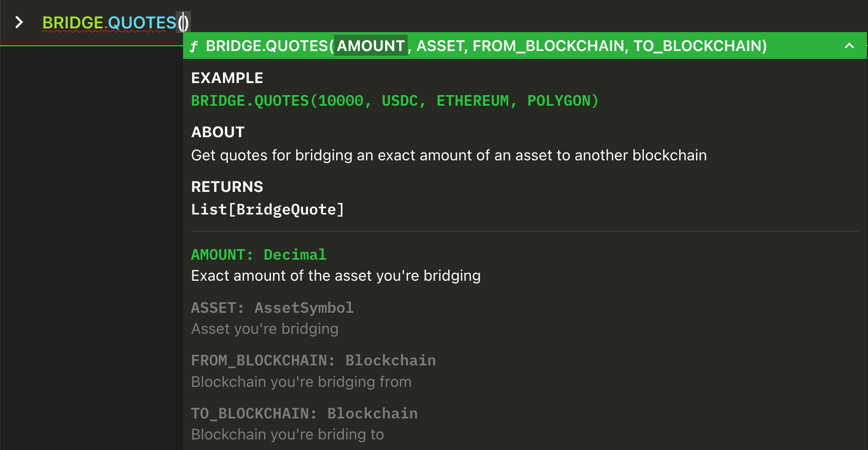The width and height of the screenshot is (868, 450).
Task: Select AMOUNT: Decimal parameter entry
Action: [x=258, y=254]
